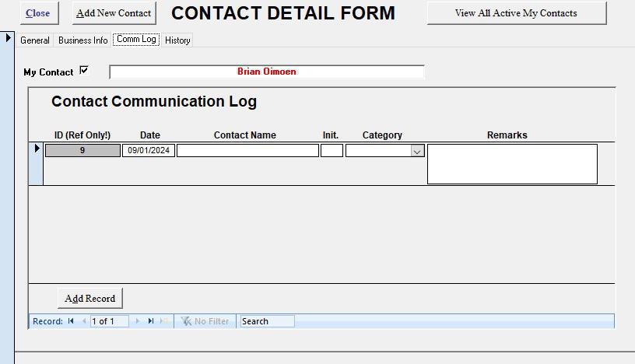Viewport: 635px width, 364px height.
Task: Click the new blank record navigation icon
Action: coord(163,321)
